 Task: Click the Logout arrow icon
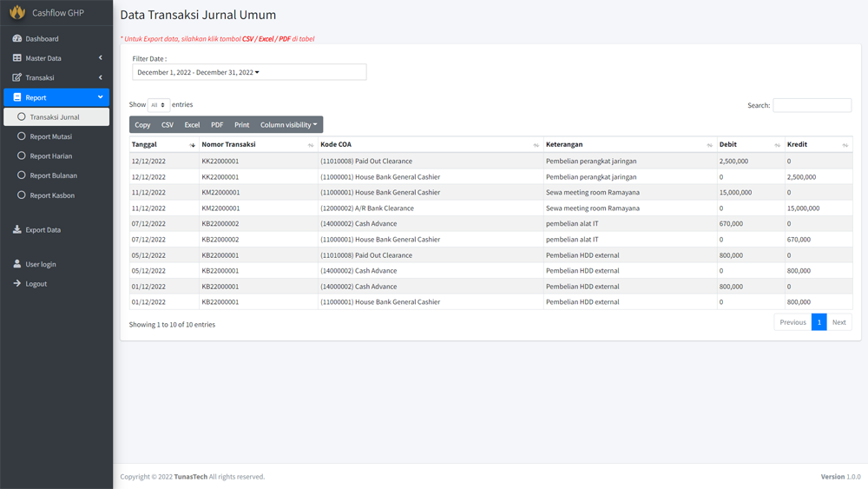click(x=16, y=284)
